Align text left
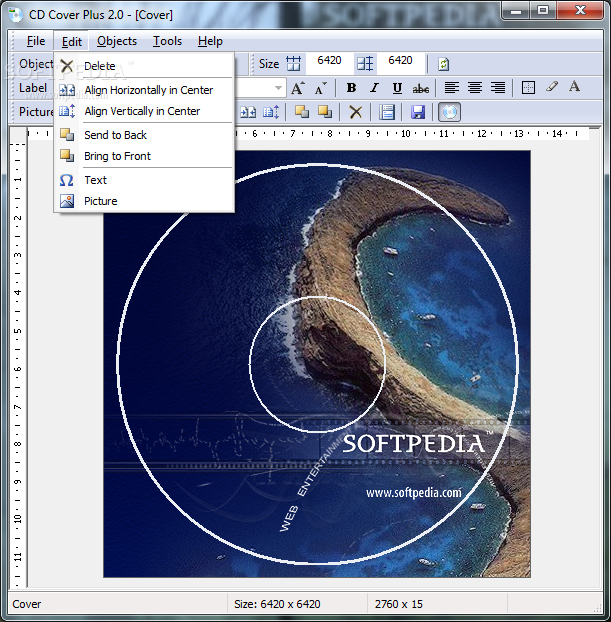Image resolution: width=611 pixels, height=622 pixels. [x=452, y=88]
